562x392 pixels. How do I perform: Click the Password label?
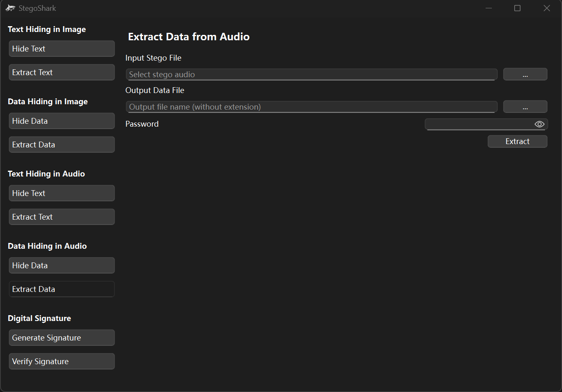tap(142, 124)
